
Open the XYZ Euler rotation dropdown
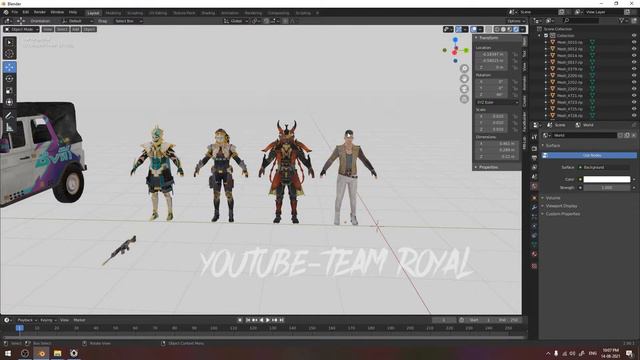pyautogui.click(x=497, y=102)
